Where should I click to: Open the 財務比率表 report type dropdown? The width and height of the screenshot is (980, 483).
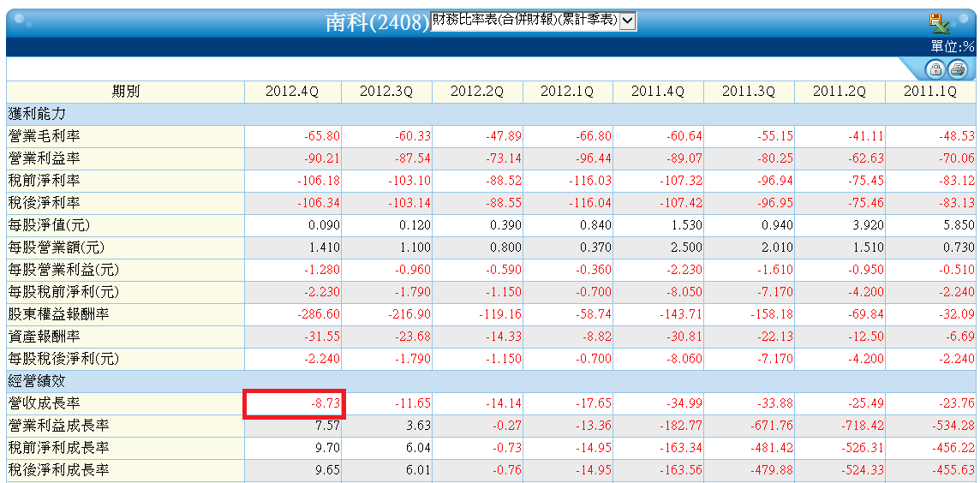534,21
